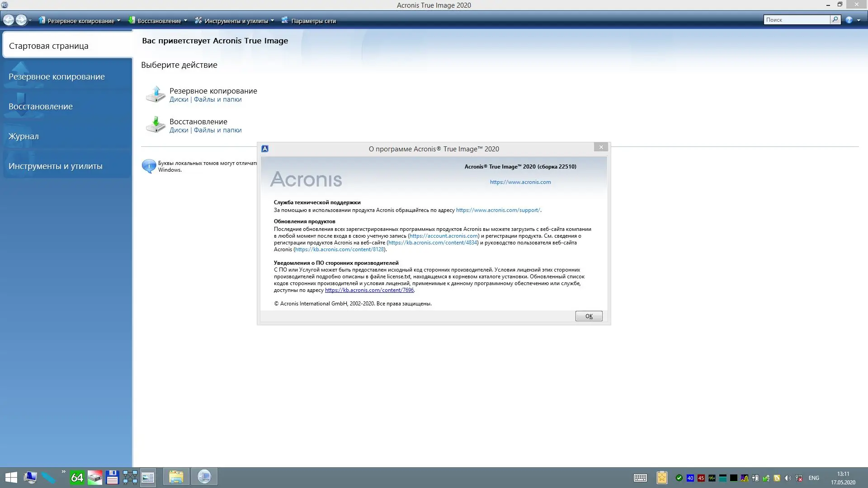Click the volume speaker tray icon
This screenshot has width=868, height=488.
click(788, 478)
